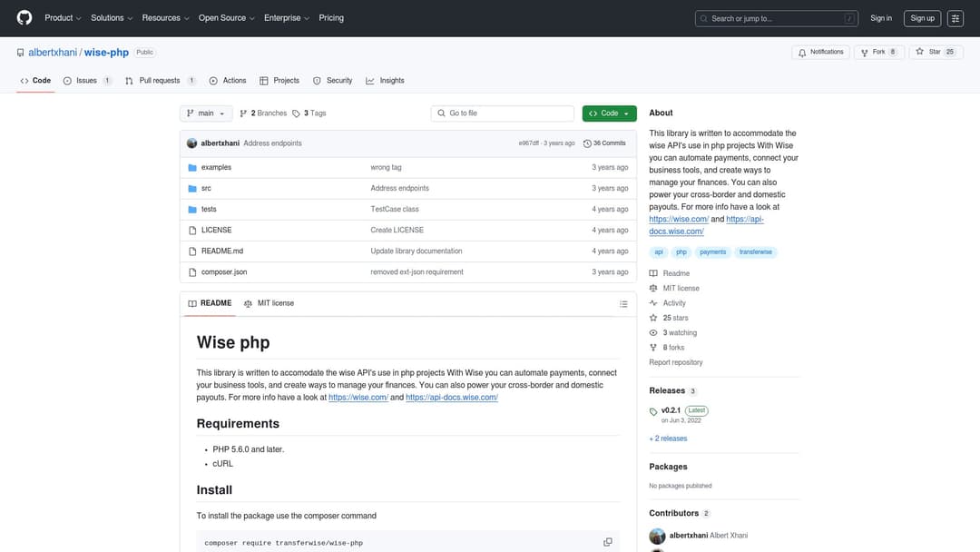
Task: Open the tests folder icon
Action: pos(192,210)
